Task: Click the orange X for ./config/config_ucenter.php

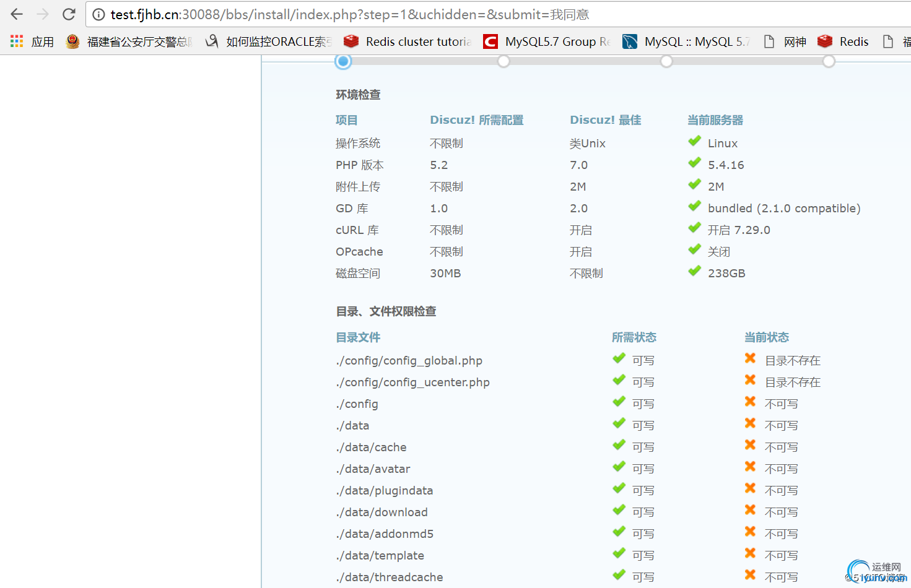Action: click(750, 380)
